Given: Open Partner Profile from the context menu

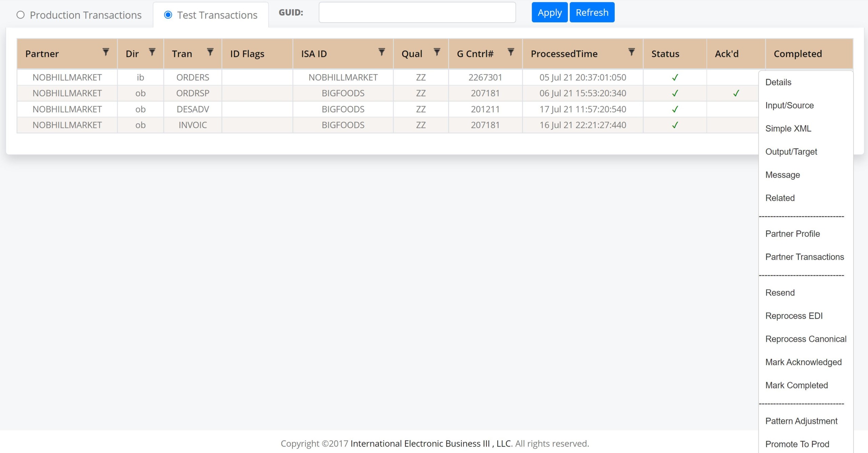Looking at the screenshot, I should tap(792, 234).
